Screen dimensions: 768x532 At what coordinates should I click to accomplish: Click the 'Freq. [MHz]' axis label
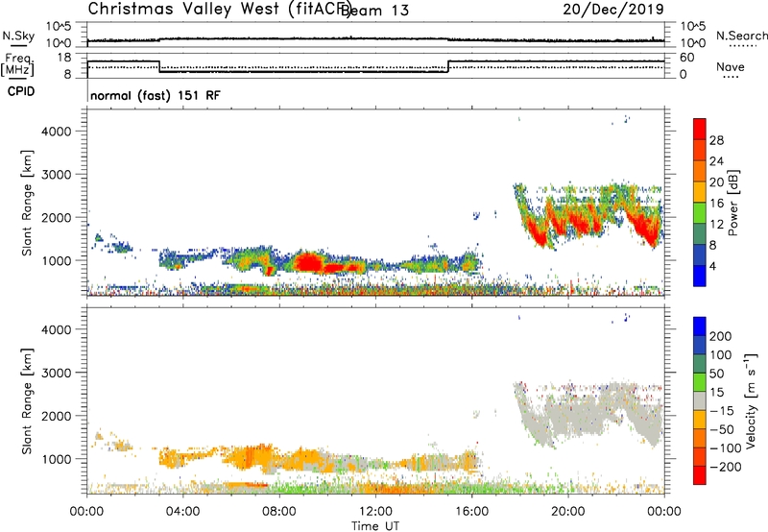click(18, 64)
